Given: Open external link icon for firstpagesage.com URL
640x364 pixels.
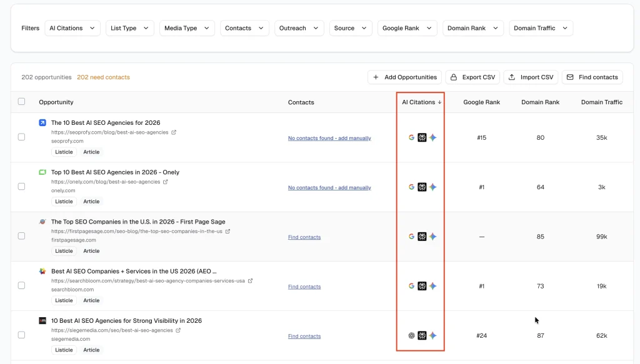Looking at the screenshot, I should click(227, 231).
